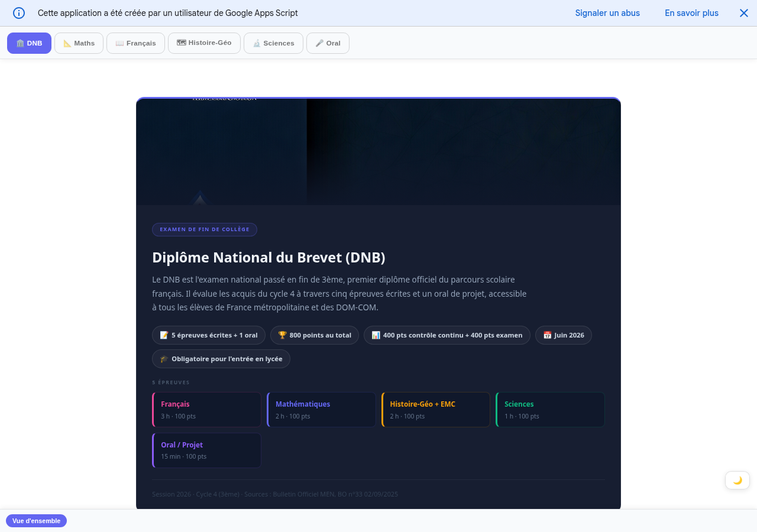Click the 'Diplôme National du Brevet (DNB)' heading
The height and width of the screenshot is (532, 757).
(x=269, y=258)
